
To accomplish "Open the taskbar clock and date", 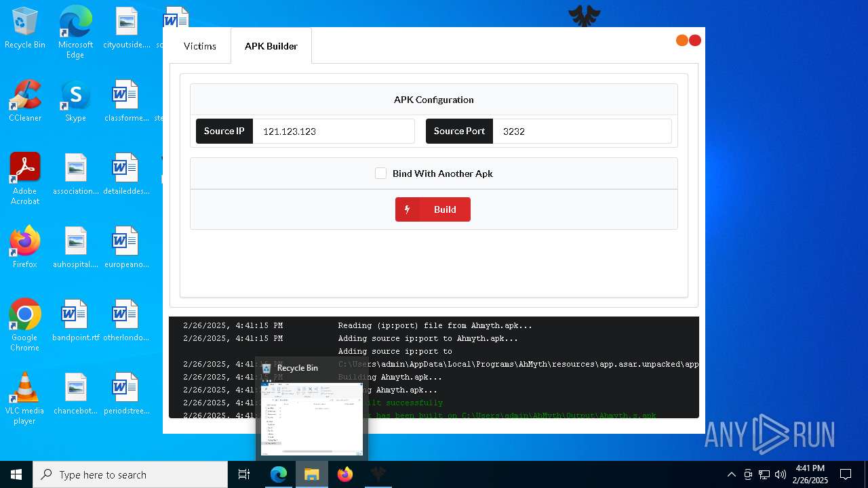I will pos(810,474).
